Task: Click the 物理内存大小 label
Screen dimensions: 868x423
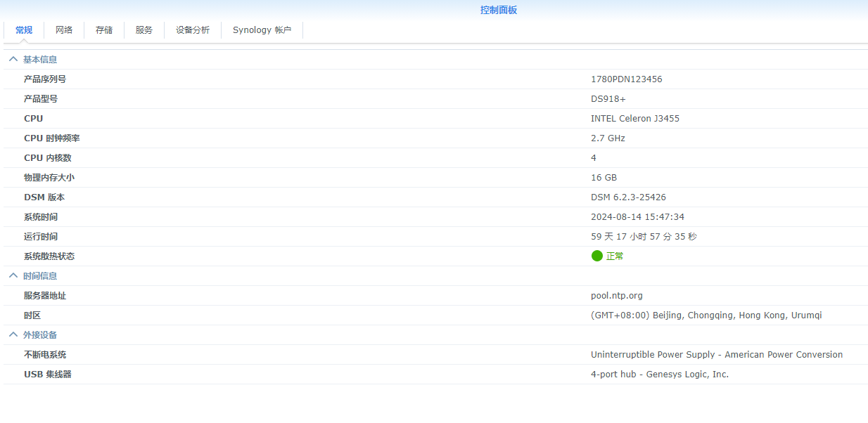Action: pyautogui.click(x=49, y=178)
